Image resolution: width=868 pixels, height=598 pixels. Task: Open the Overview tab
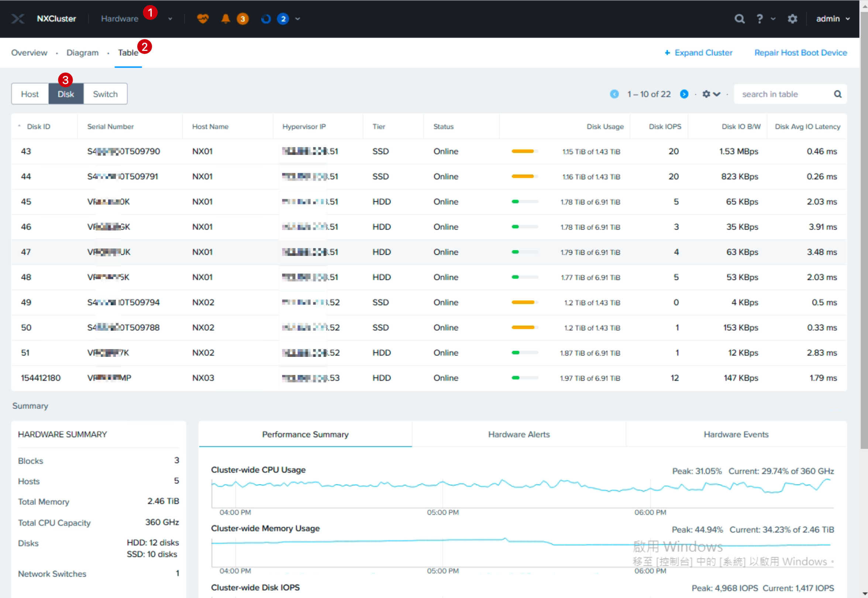(29, 53)
